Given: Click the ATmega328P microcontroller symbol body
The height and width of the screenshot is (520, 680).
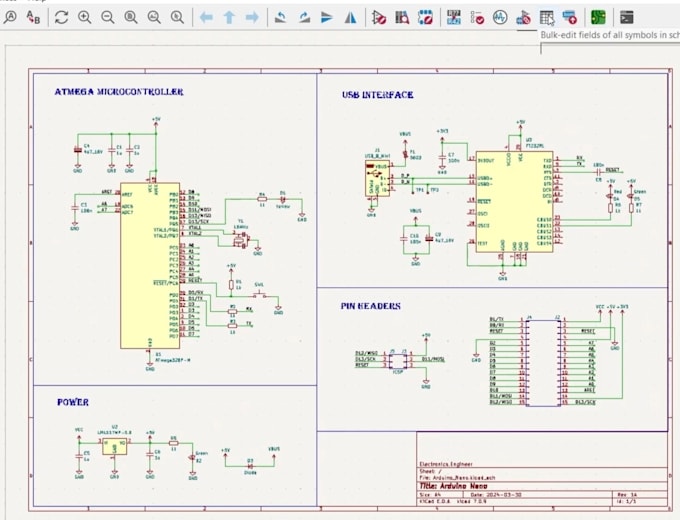Looking at the screenshot, I should 150,265.
